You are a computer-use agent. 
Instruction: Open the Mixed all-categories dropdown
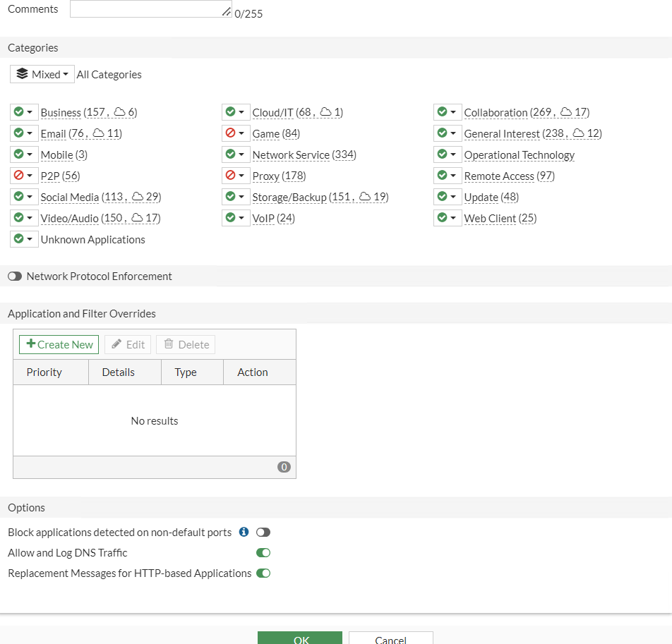(42, 74)
